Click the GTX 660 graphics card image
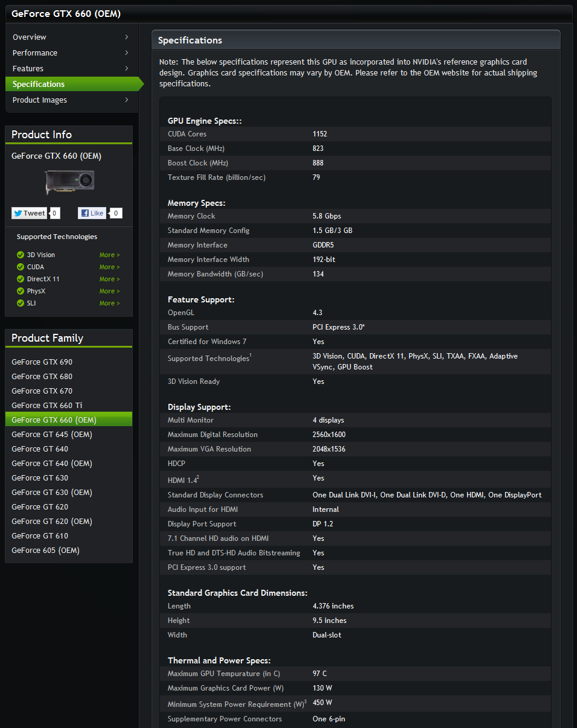 pyautogui.click(x=69, y=181)
